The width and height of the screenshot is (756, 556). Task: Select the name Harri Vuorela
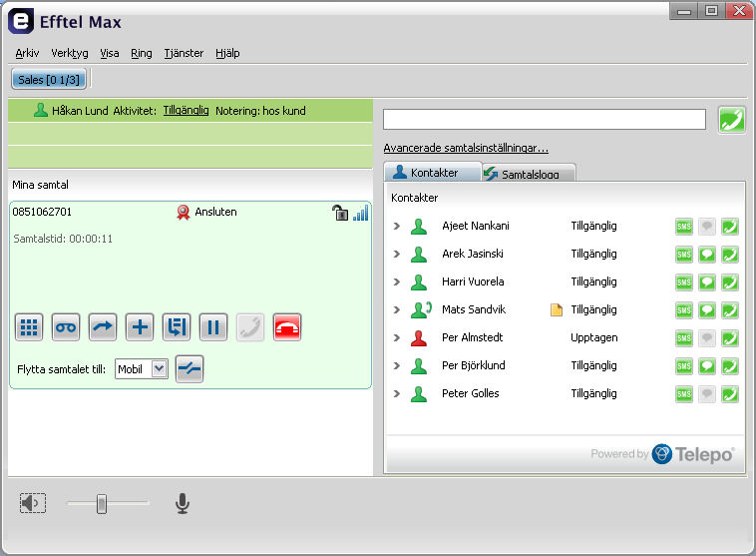473,281
